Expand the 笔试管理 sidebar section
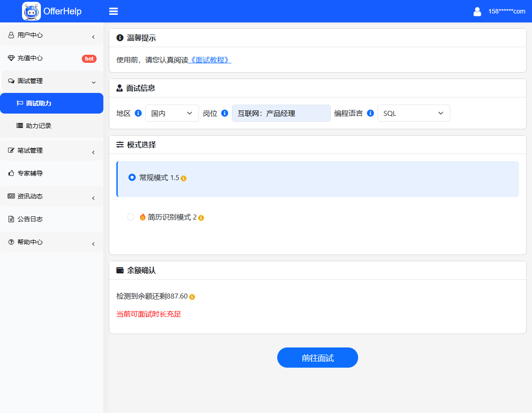Image resolution: width=532 pixels, height=413 pixels. coord(52,150)
